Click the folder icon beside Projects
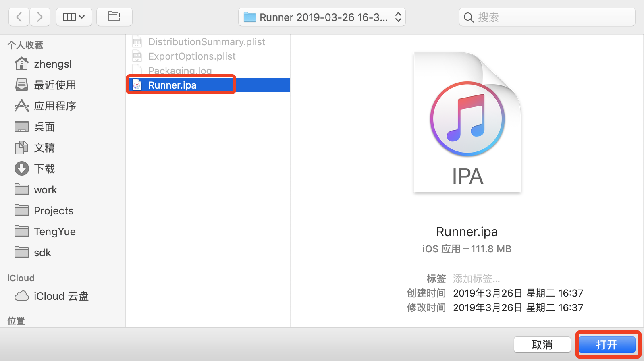Image resolution: width=644 pixels, height=361 pixels. [22, 210]
